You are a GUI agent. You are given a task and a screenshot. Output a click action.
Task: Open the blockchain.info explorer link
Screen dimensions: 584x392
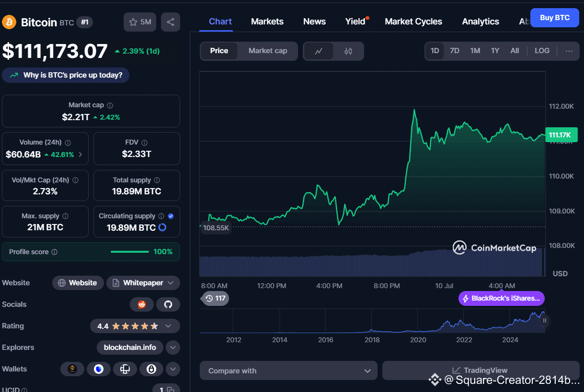(130, 347)
